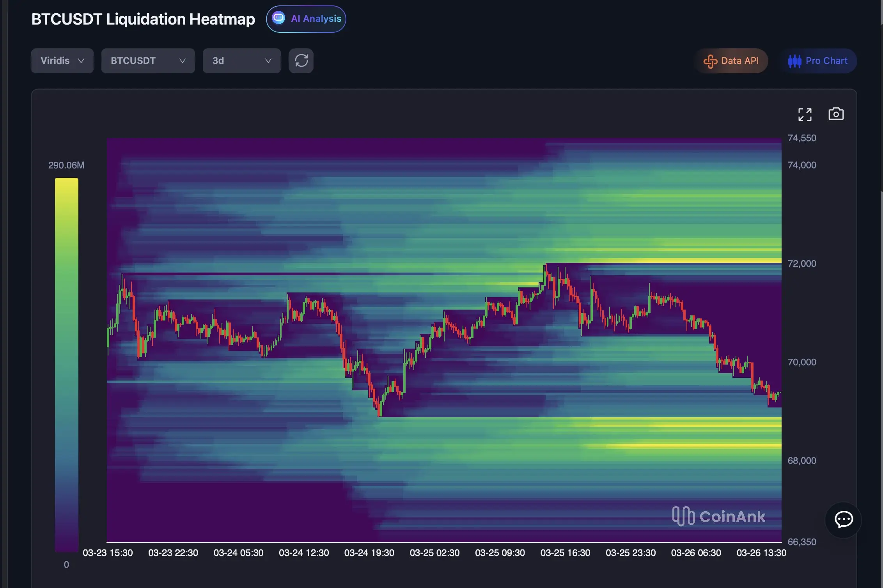The width and height of the screenshot is (883, 588).
Task: Click top of Viridis color scale bar
Action: pyautogui.click(x=66, y=181)
